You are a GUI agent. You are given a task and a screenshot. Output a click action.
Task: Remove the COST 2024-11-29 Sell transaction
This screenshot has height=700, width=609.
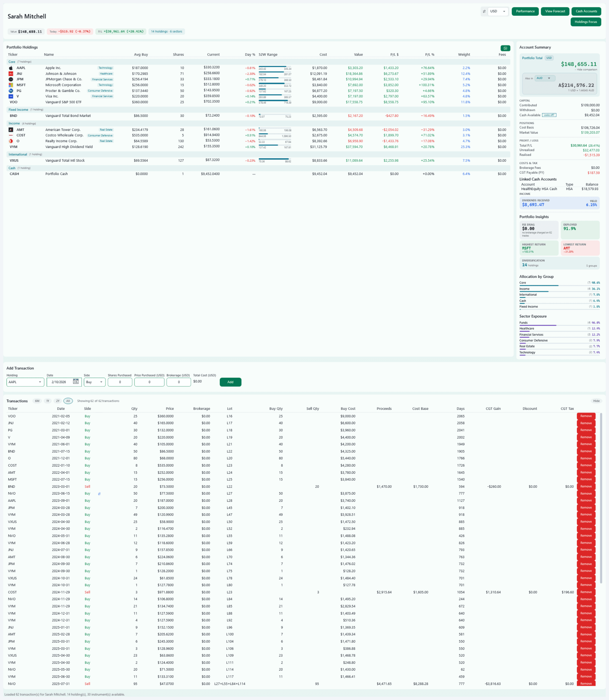pos(586,592)
